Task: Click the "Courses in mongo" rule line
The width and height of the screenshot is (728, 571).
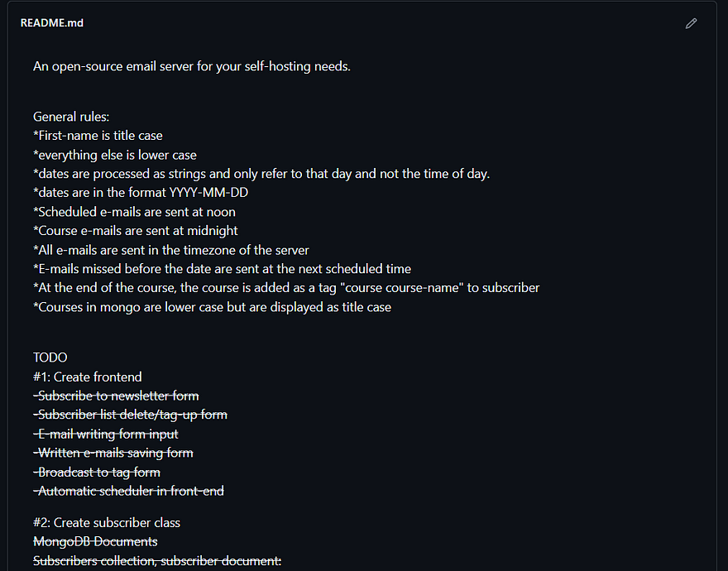Action: (x=212, y=307)
